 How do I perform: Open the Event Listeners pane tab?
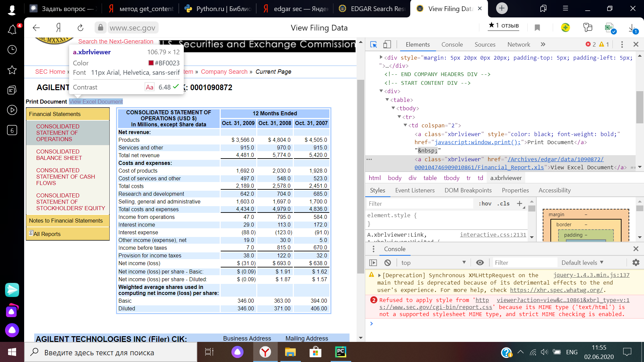point(415,190)
